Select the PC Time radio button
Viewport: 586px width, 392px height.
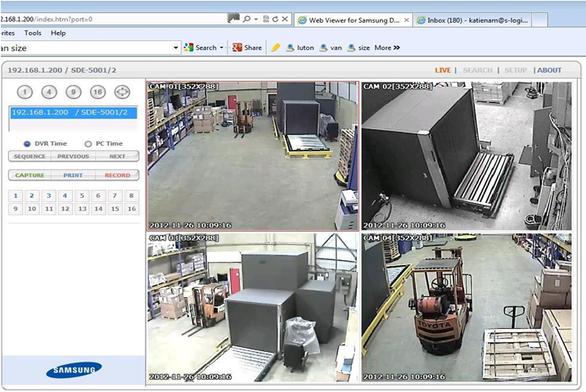[x=88, y=144]
